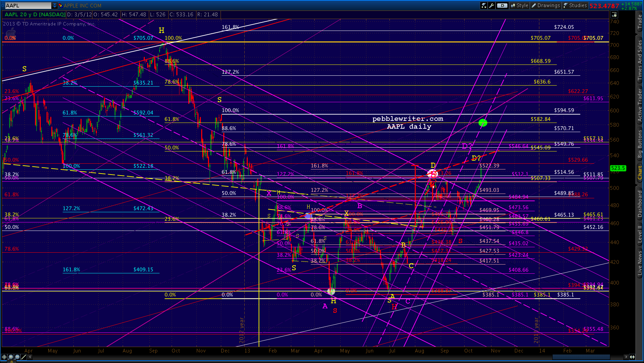Click the time axis expansion icon
The width and height of the screenshot is (644, 363).
(x=632, y=357)
